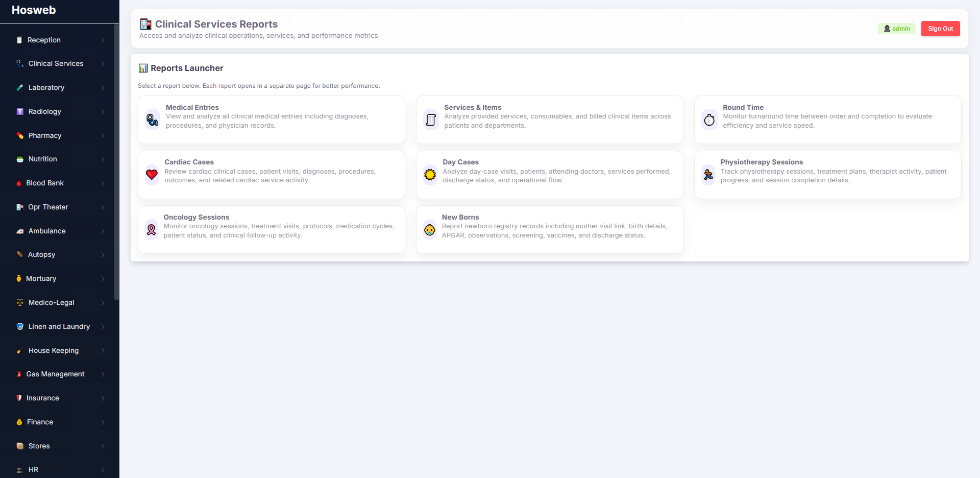Open the Day Cases report title
980x478 pixels.
coord(460,162)
